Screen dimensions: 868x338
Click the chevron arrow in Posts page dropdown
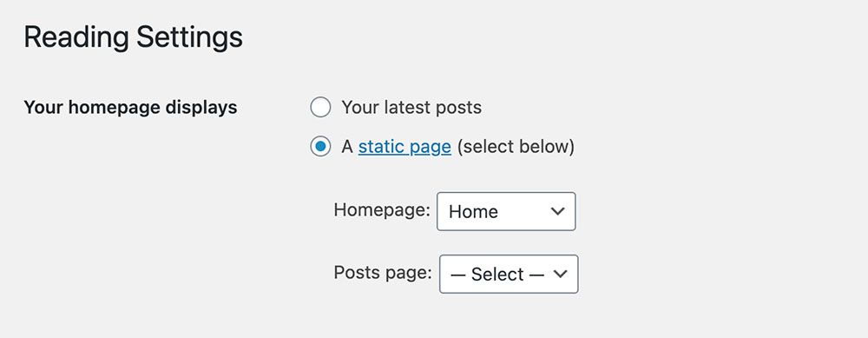560,274
